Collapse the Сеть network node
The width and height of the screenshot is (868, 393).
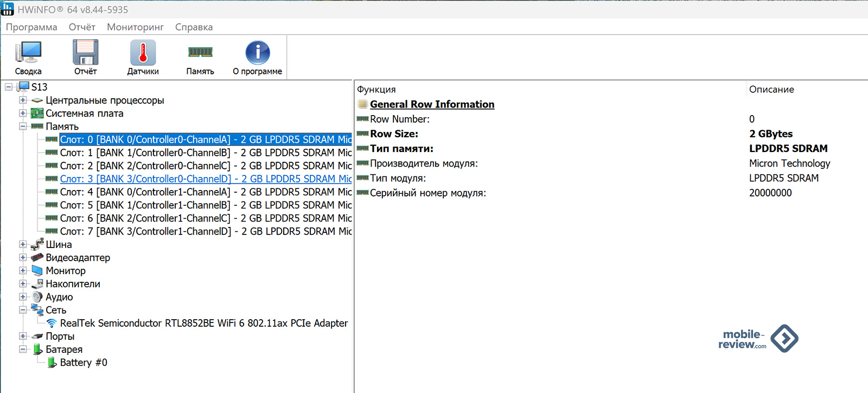[x=23, y=310]
